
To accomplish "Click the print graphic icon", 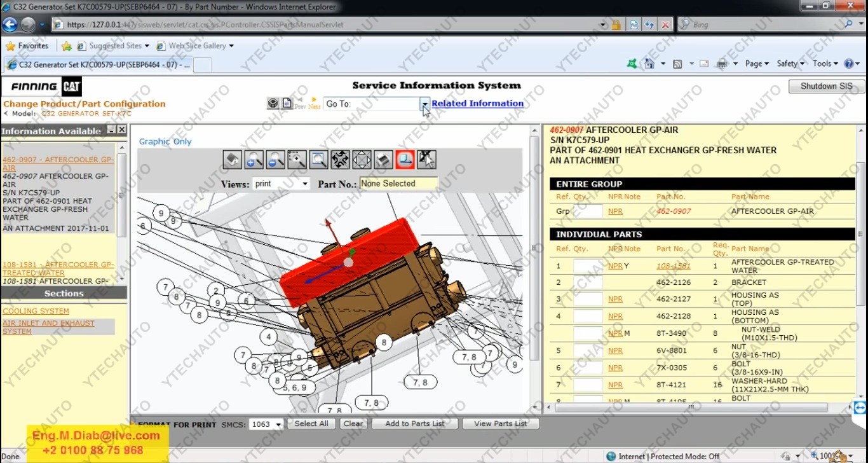I will pos(383,160).
